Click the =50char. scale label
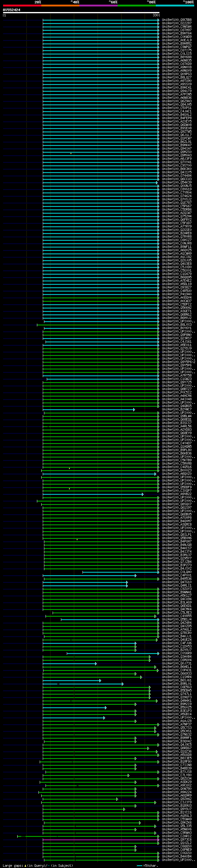Viewport: 197px width, 868px height. [150, 865]
